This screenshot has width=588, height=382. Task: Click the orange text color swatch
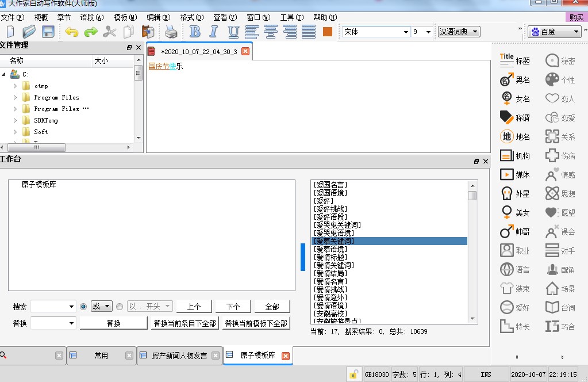click(328, 32)
